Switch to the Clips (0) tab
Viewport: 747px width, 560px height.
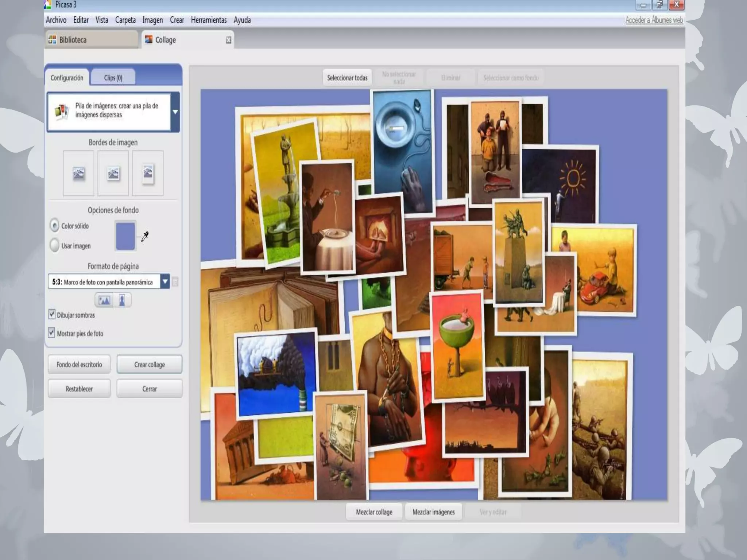point(113,78)
